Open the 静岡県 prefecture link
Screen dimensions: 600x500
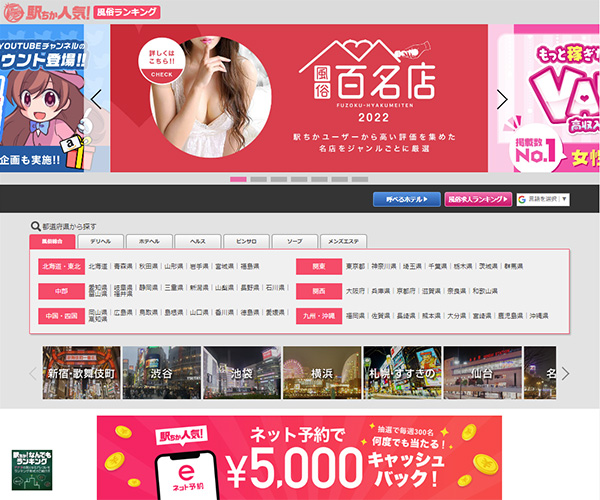click(x=148, y=288)
